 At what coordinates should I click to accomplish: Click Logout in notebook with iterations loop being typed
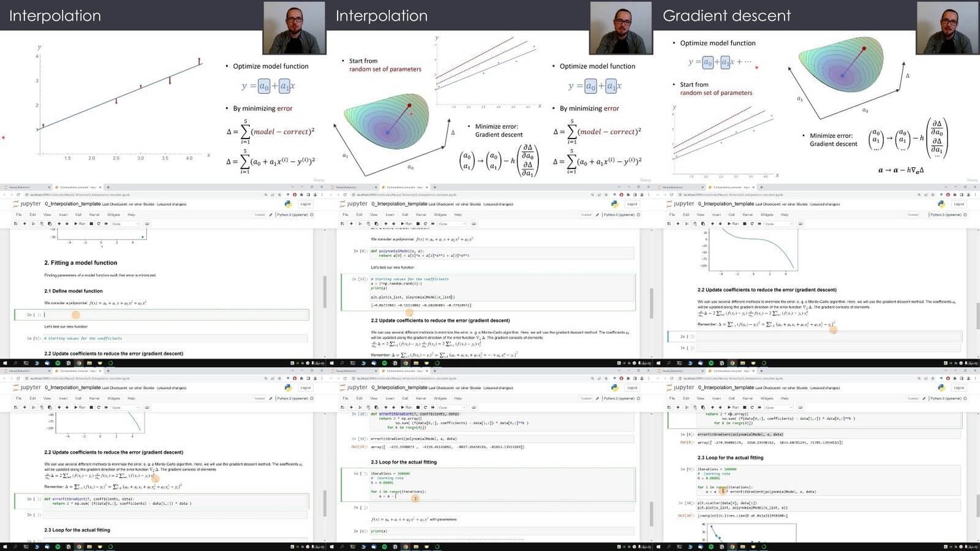tap(632, 388)
